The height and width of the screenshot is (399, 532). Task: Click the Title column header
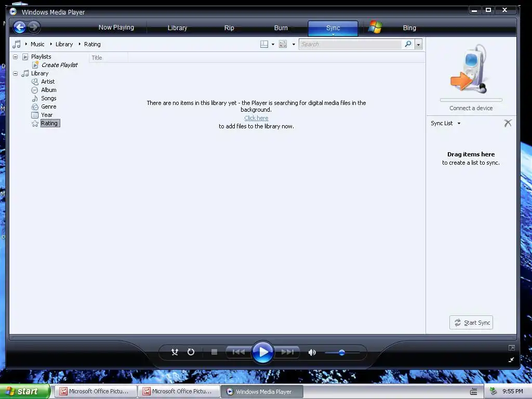click(109, 58)
